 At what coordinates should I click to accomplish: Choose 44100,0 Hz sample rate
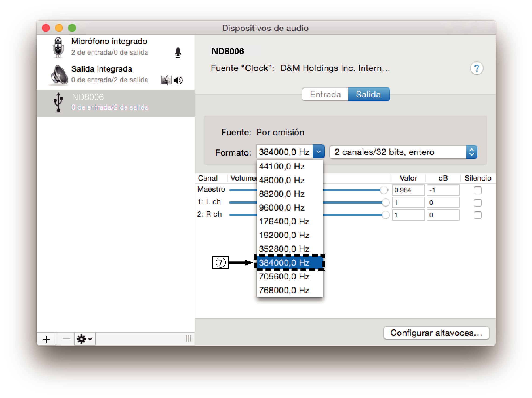tap(290, 166)
